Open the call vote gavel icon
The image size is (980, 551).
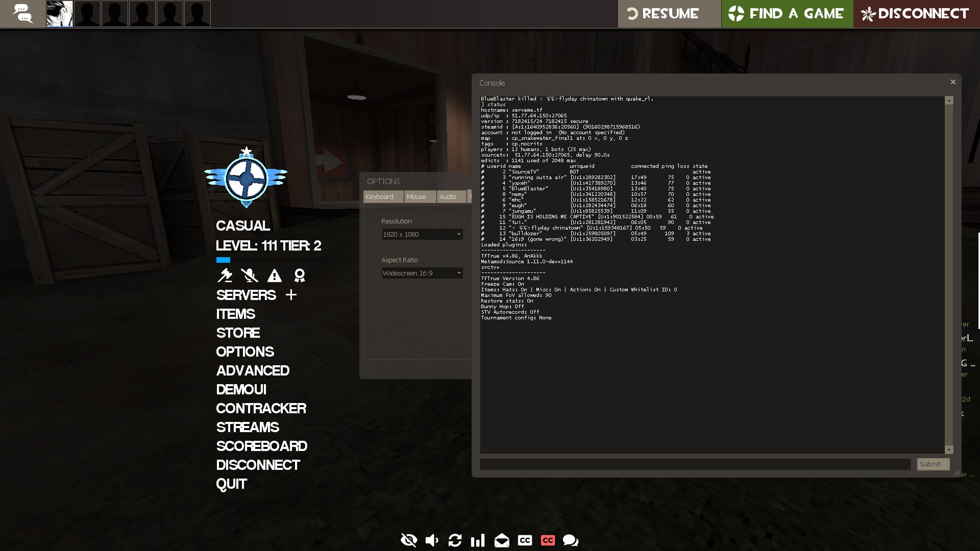click(225, 275)
